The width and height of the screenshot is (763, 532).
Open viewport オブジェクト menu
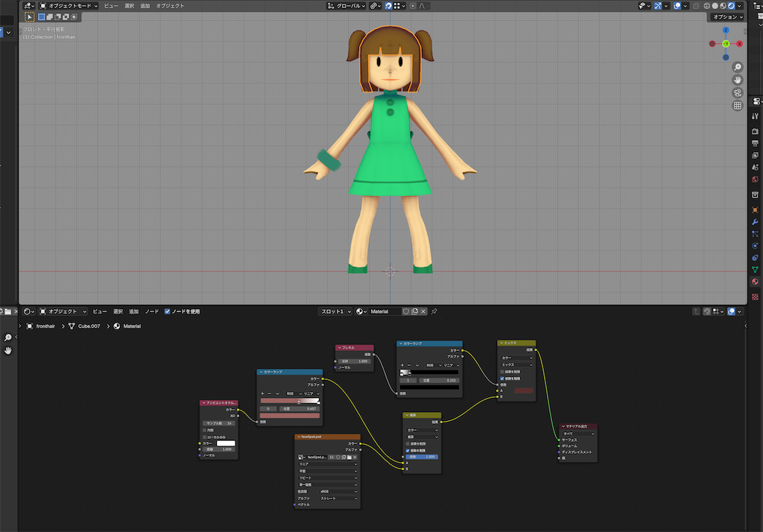[x=170, y=6]
